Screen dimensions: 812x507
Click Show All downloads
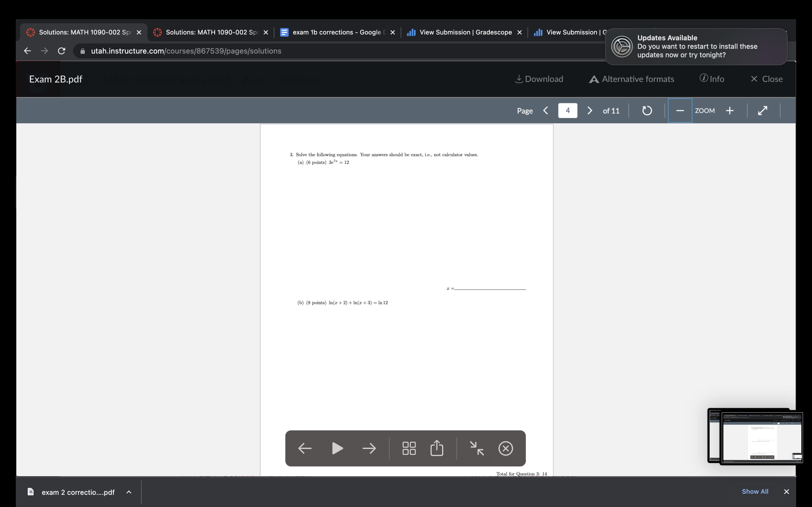pyautogui.click(x=754, y=492)
